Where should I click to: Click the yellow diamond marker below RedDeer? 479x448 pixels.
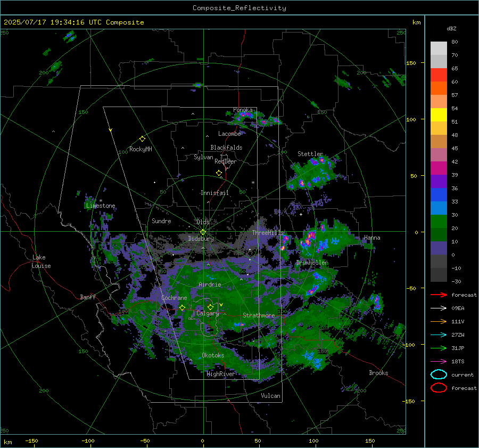219,173
